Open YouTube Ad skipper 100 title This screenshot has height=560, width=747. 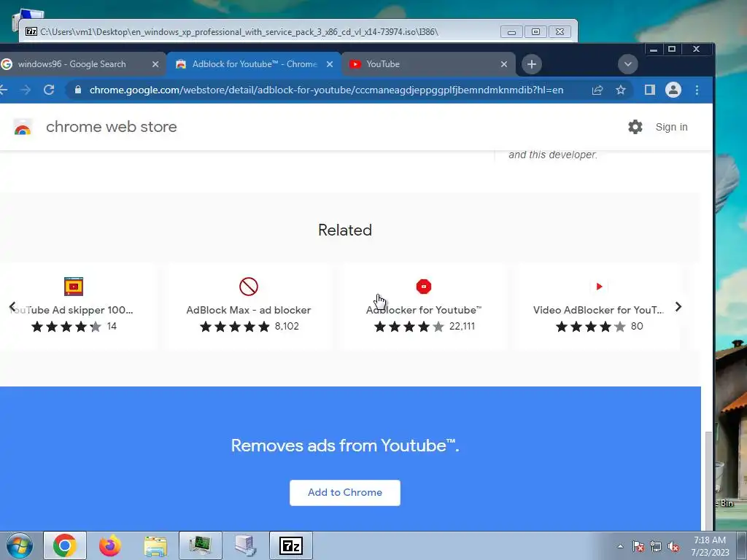tap(71, 310)
